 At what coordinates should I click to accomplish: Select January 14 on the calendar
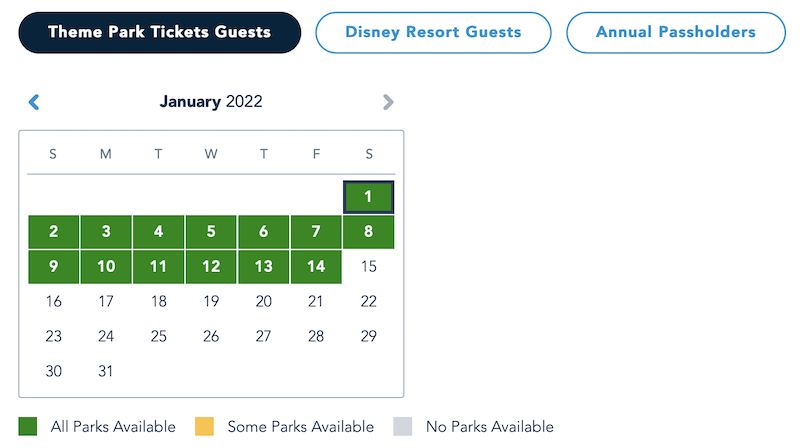point(316,267)
